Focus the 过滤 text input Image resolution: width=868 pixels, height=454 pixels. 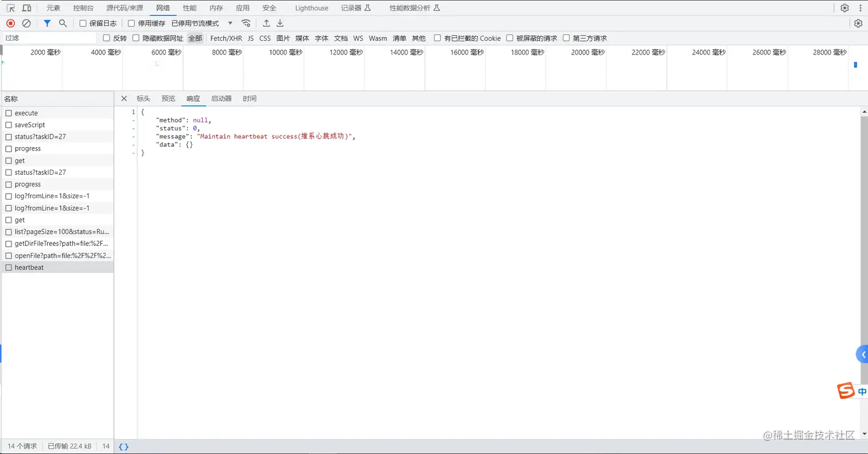coord(49,38)
